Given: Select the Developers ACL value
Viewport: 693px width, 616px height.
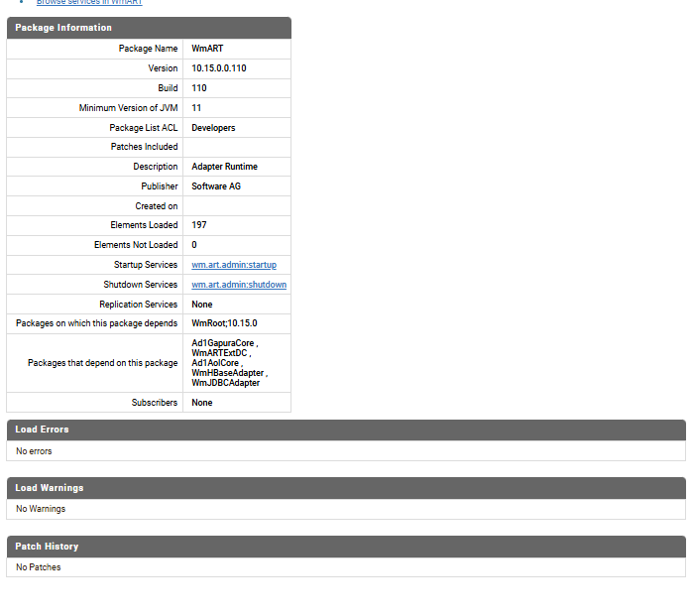Looking at the screenshot, I should (213, 128).
